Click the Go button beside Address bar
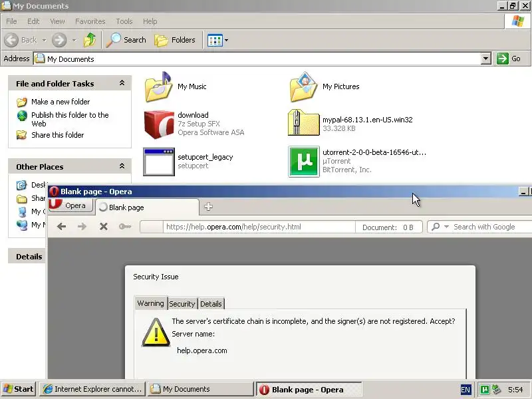 509,59
